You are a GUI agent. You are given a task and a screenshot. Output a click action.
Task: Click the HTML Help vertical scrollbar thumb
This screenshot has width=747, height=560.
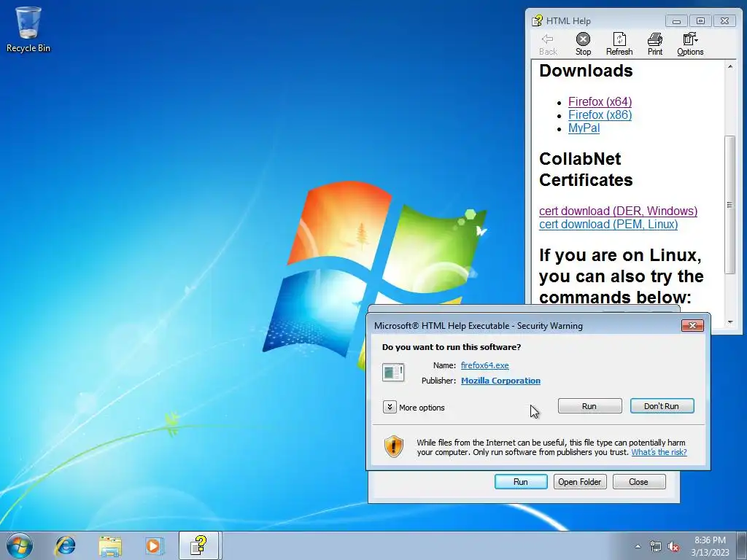(729, 205)
